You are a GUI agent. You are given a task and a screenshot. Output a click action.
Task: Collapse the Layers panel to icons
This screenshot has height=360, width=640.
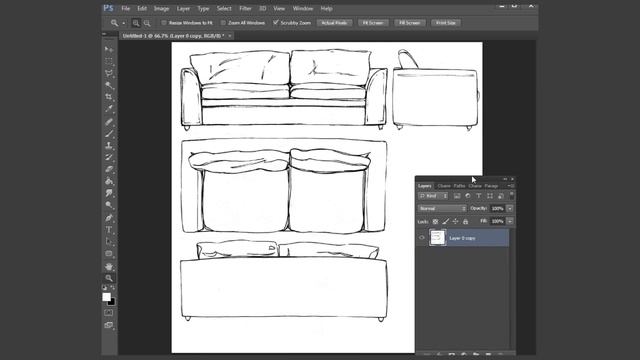(505, 179)
